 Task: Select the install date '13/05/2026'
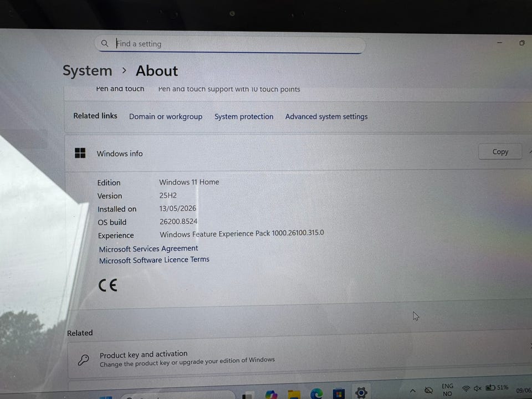pyautogui.click(x=178, y=208)
